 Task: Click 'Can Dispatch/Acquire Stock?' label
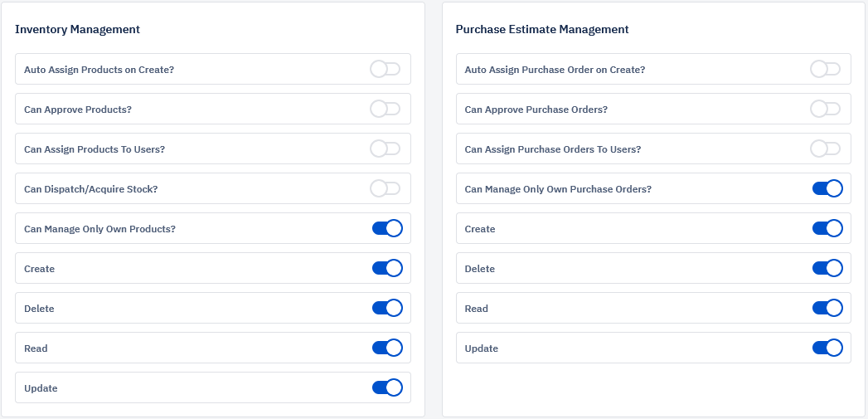tap(91, 189)
